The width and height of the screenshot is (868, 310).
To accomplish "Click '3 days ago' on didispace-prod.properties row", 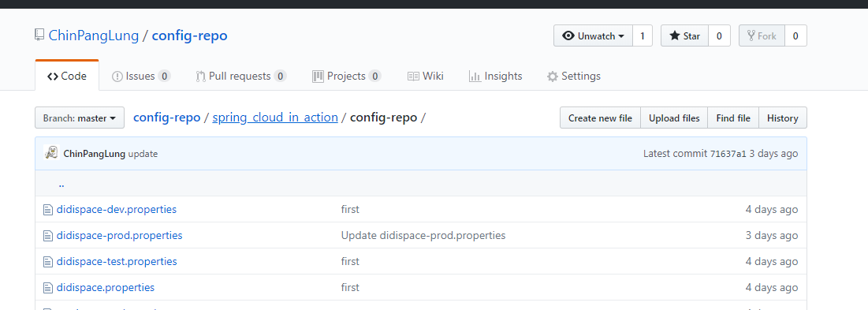I will tap(772, 235).
